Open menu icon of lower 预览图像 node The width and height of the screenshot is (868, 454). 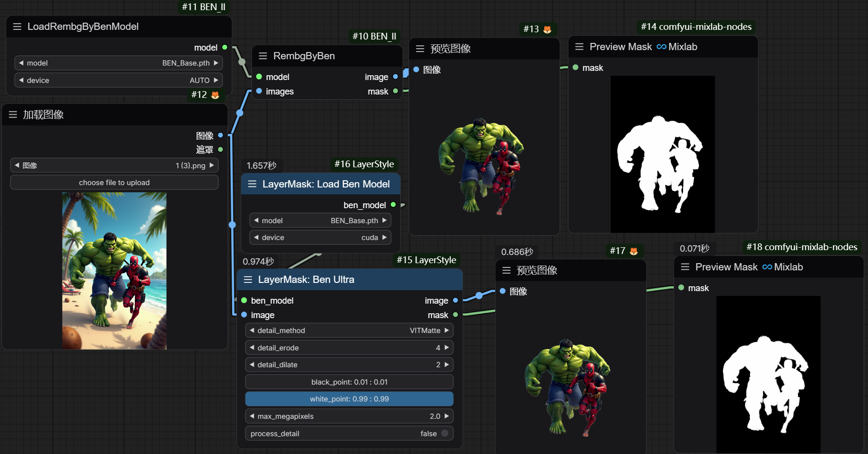coord(507,270)
